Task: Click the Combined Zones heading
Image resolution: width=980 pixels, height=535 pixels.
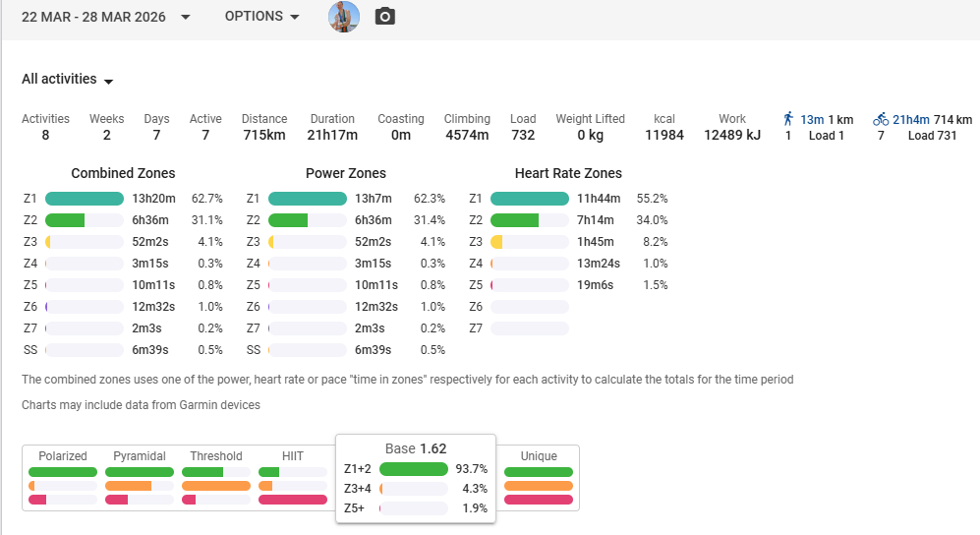Action: (123, 174)
